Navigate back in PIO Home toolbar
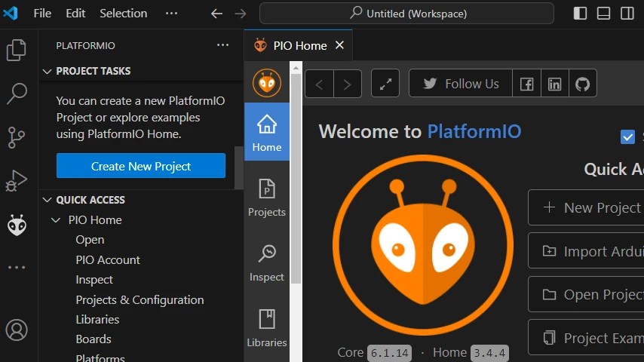Screen dimensions: 644x362 319,84
